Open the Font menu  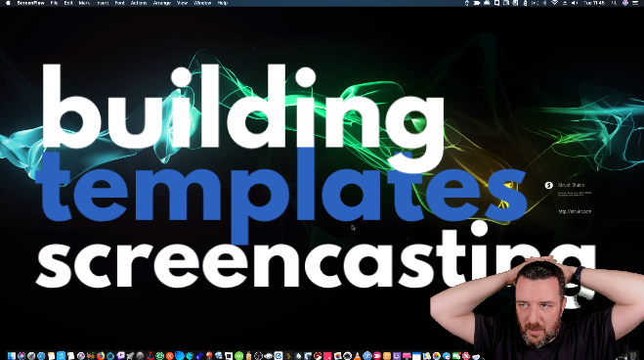(x=119, y=3)
